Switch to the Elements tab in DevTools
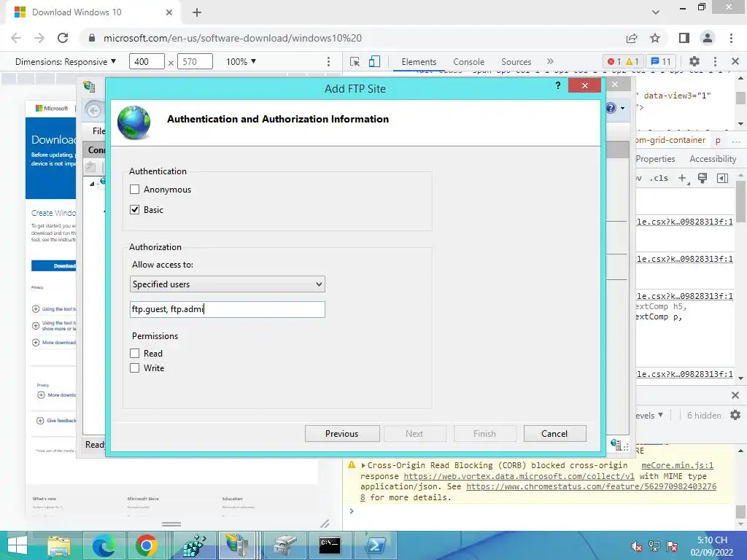Screen dimensions: 747x560 419,62
